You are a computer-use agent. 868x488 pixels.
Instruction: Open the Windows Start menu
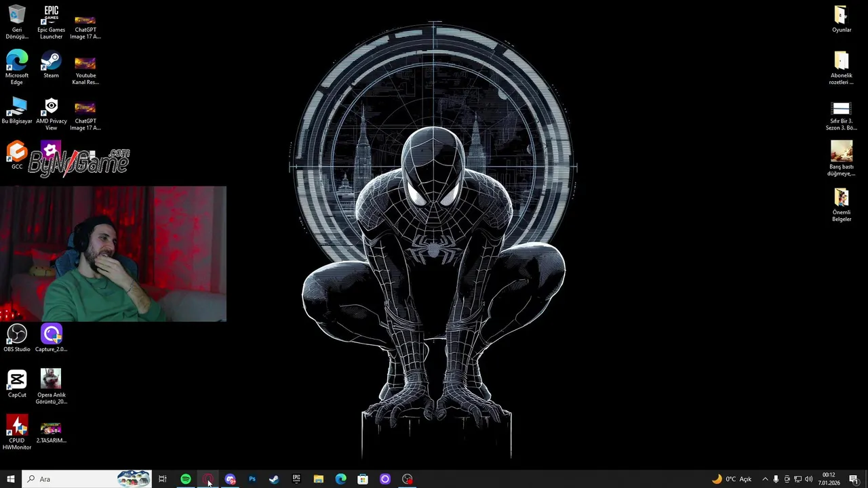point(11,479)
